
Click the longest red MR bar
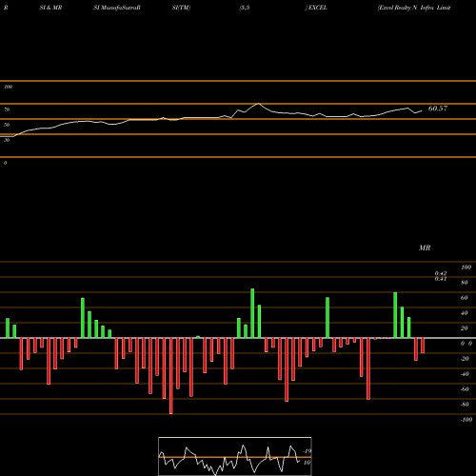pos(171,376)
